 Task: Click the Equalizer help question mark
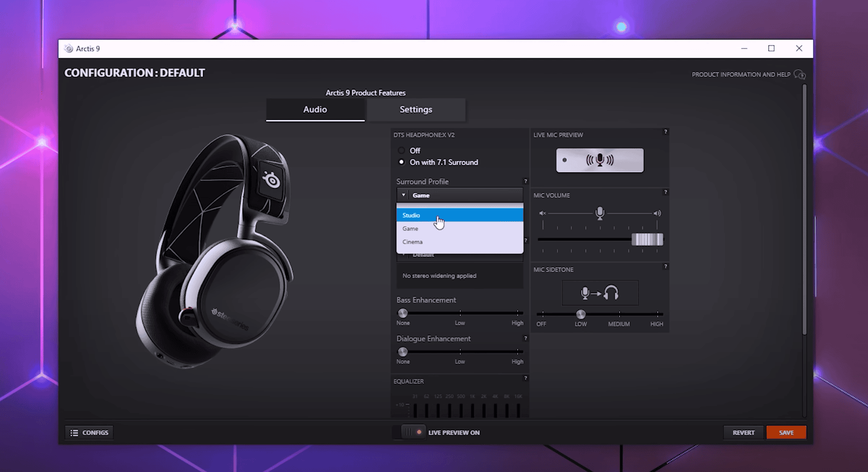[525, 378]
